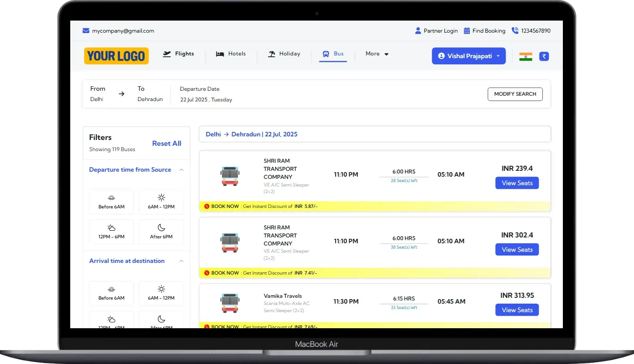The height and width of the screenshot is (364, 634).
Task: Open the rupee currency selector icon
Action: point(544,56)
